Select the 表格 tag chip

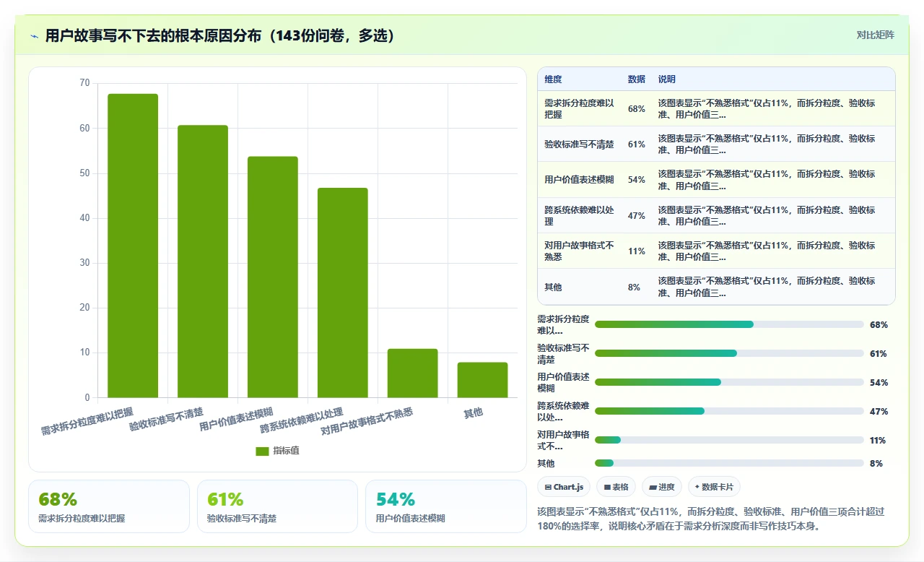616,487
